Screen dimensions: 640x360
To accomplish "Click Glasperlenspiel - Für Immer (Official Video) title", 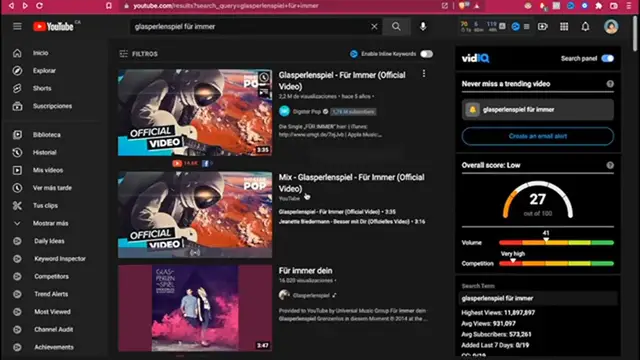I will 342,80.
